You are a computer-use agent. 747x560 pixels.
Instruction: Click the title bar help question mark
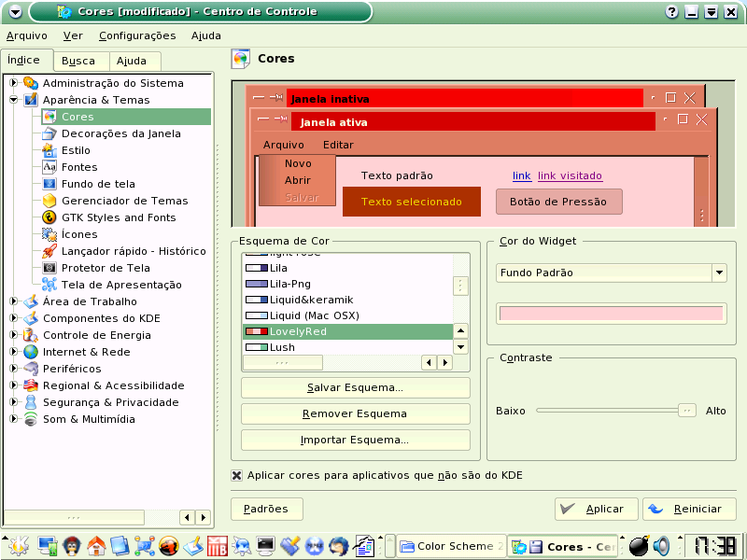pos(671,12)
